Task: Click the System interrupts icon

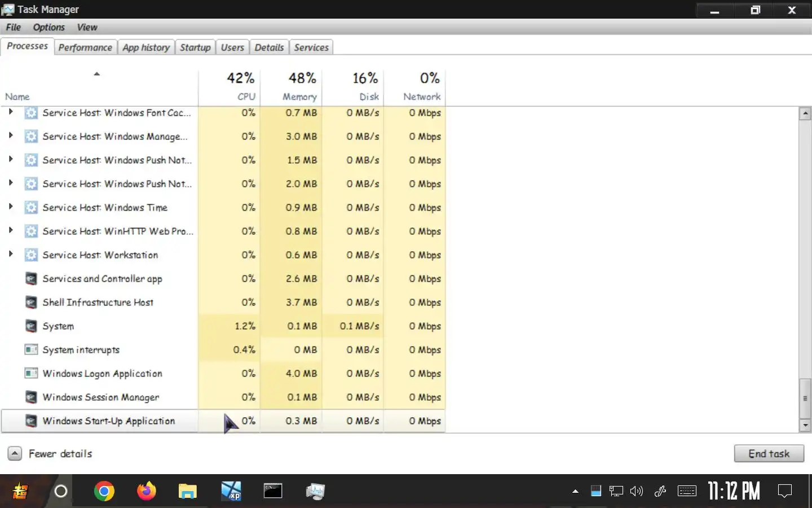Action: tap(32, 350)
